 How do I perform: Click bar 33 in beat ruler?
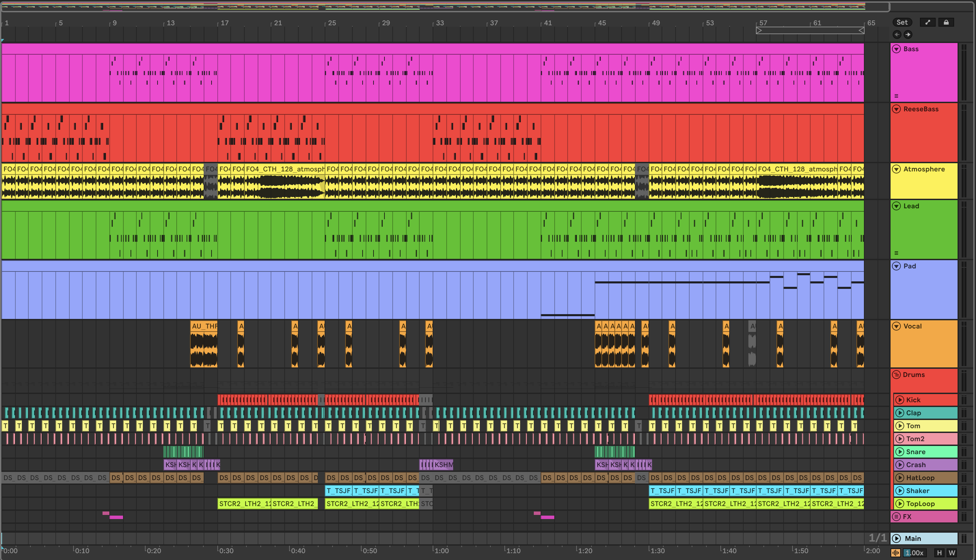[x=440, y=23]
